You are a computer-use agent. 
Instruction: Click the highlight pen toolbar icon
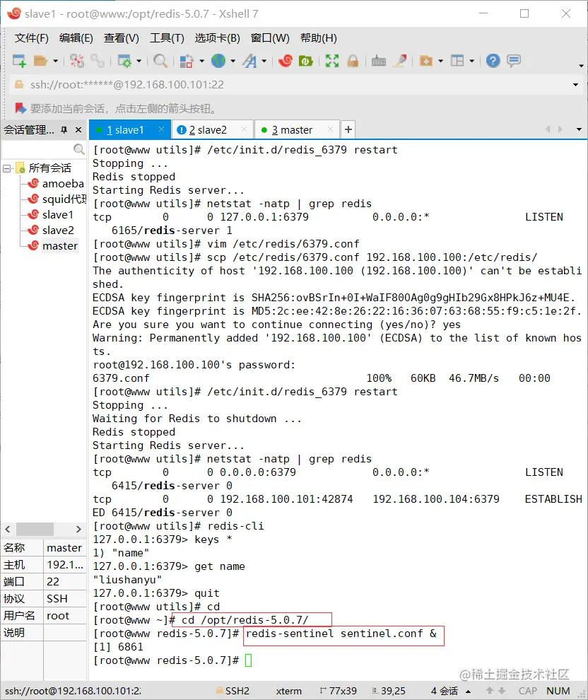coord(400,61)
